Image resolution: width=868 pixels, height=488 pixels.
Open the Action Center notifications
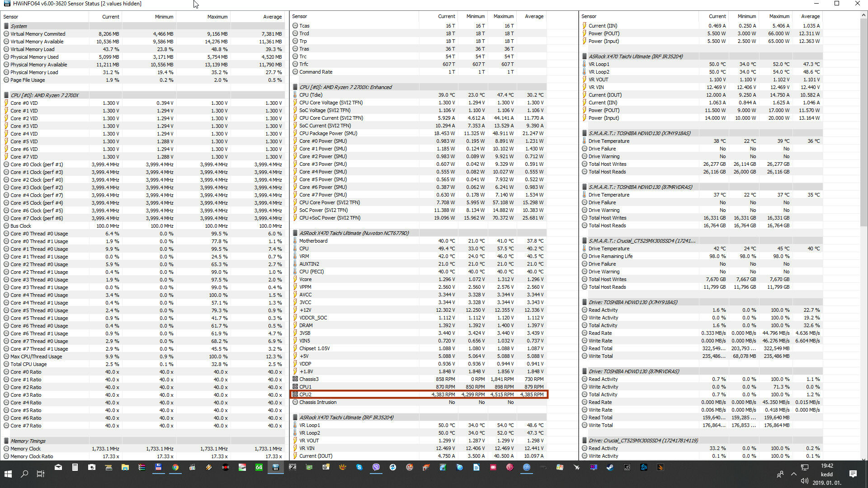tap(853, 474)
